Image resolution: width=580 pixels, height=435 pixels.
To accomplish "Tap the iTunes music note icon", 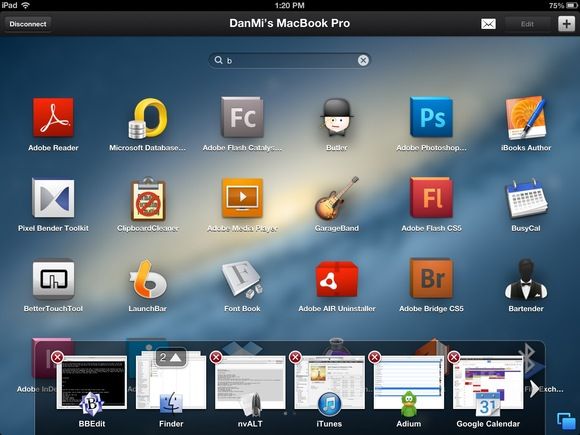I will (329, 404).
